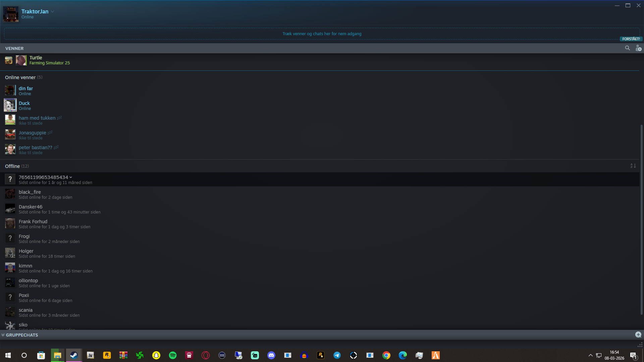
Task: Open dropdown arrow next to 76561199653485434
Action: [x=71, y=177]
